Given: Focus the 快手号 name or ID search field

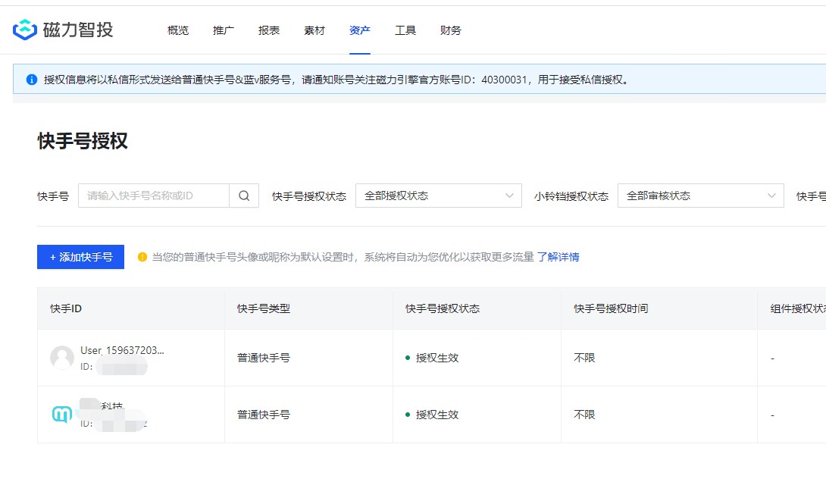Looking at the screenshot, I should (x=154, y=196).
